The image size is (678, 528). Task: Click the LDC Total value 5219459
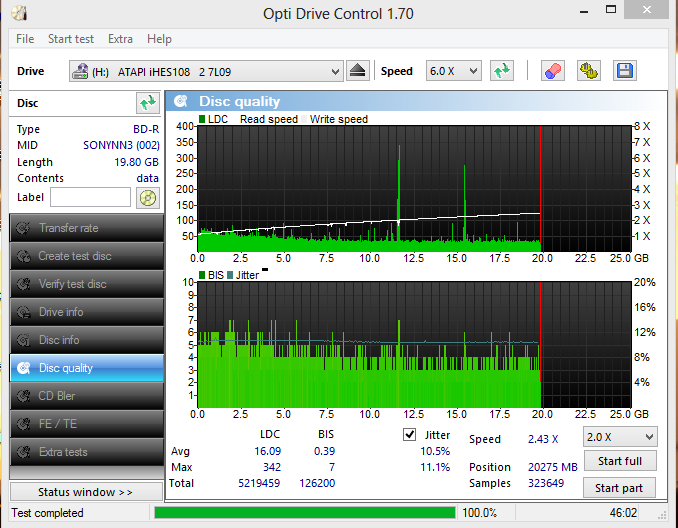coord(259,483)
